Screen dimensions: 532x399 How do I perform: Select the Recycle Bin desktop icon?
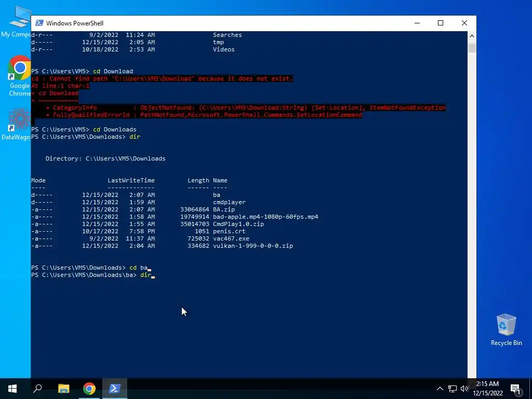(506, 330)
